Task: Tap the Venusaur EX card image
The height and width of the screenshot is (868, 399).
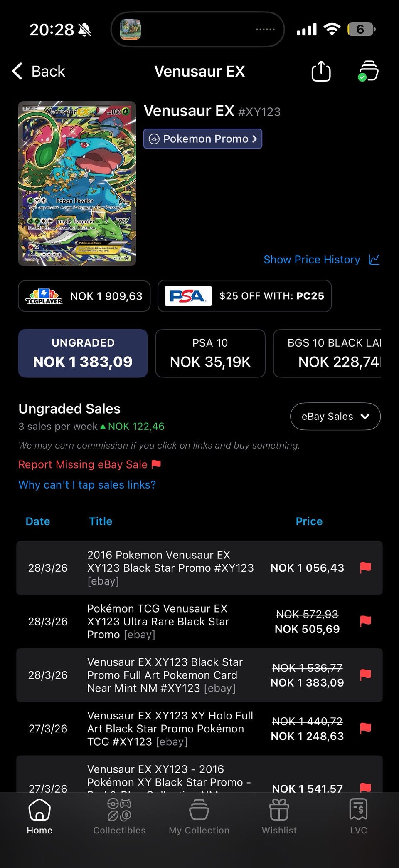Action: point(77,184)
